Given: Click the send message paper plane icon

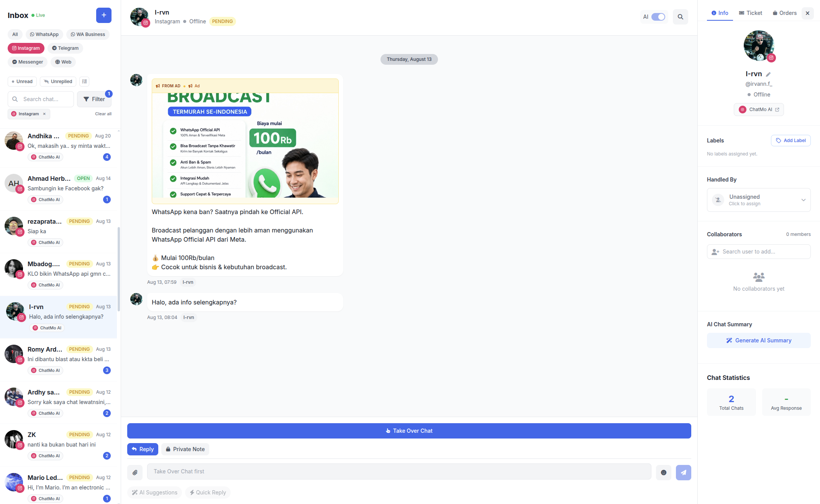Looking at the screenshot, I should click(684, 473).
